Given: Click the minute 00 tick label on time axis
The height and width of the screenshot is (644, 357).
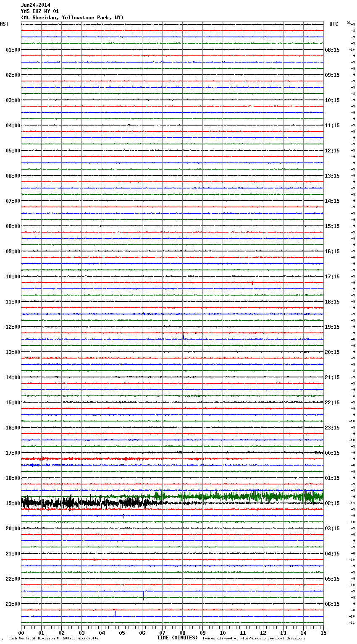Looking at the screenshot, I should [21, 633].
